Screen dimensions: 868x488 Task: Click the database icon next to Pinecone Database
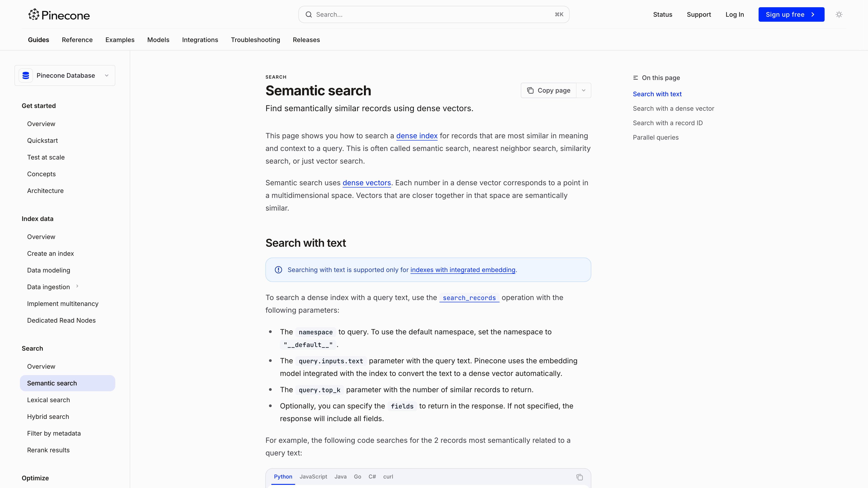tap(26, 75)
